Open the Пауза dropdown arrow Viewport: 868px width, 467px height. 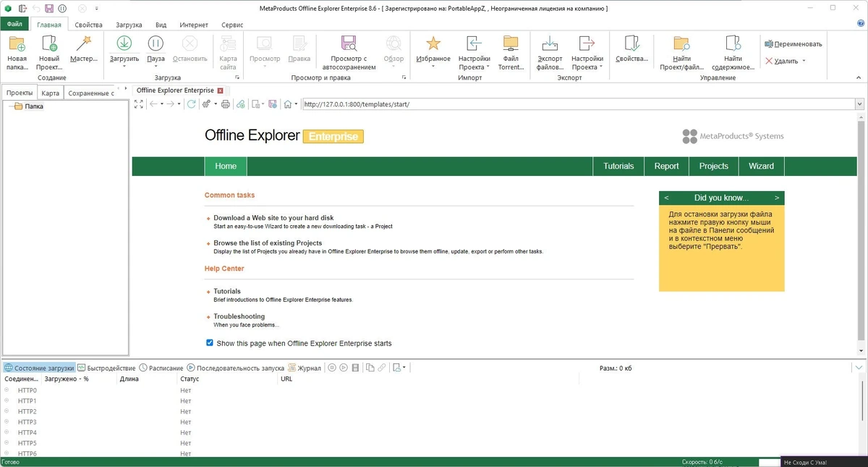click(156, 67)
